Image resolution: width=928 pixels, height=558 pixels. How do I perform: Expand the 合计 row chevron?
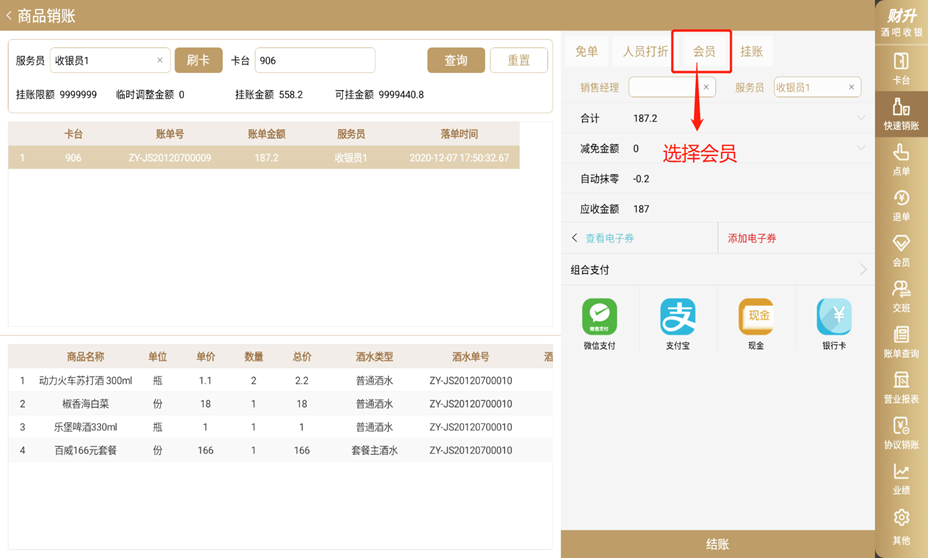tap(861, 118)
